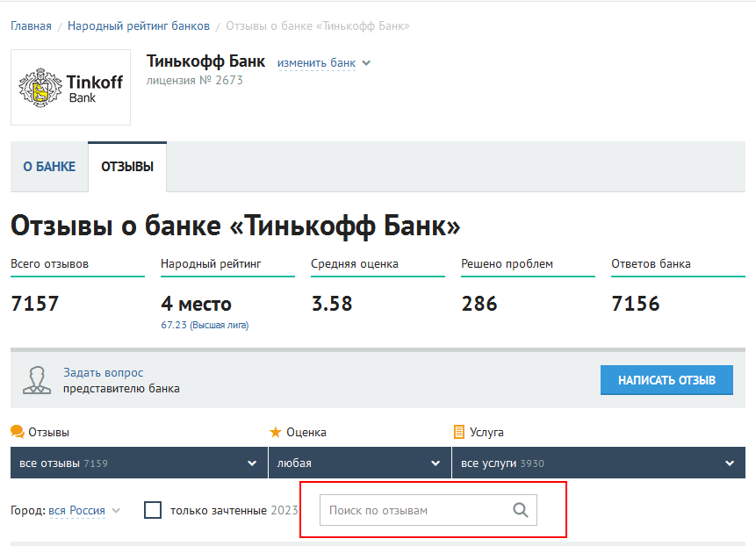Click the solved problems value '286'
Viewport: 756px width, 546px height.
point(479,304)
